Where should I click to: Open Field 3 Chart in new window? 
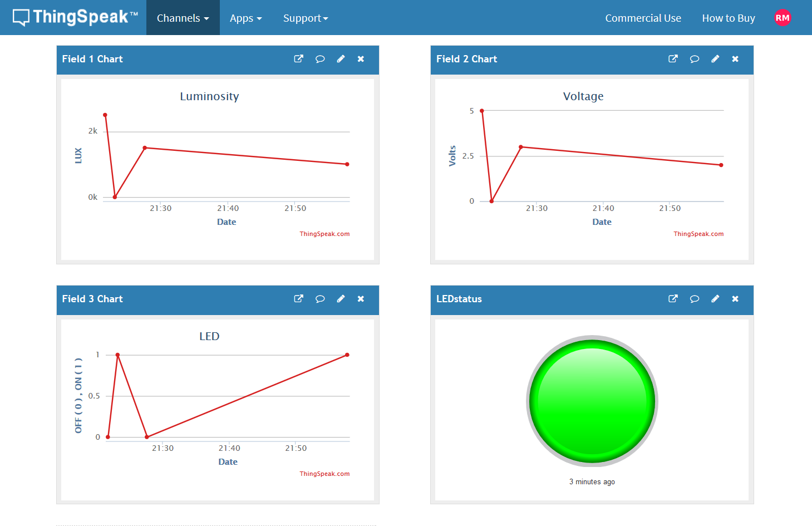point(299,299)
